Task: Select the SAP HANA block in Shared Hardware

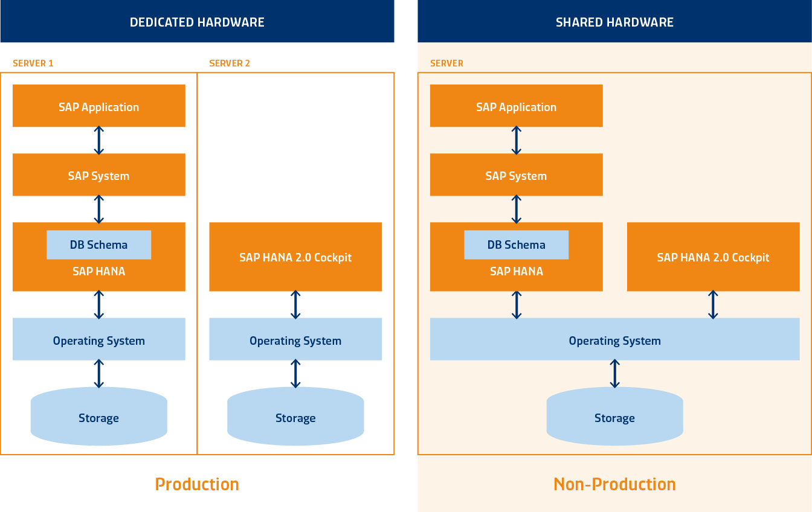Action: [516, 271]
